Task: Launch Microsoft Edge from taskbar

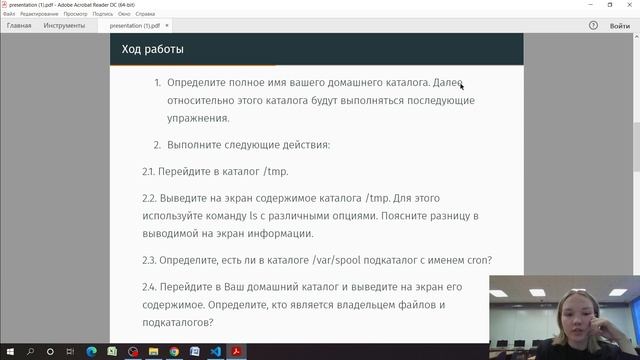Action: tap(91, 351)
